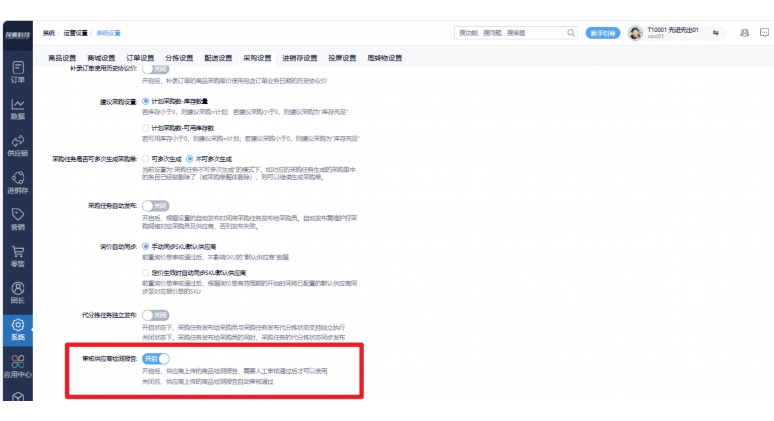Click the 运营设置 breadcrumb link

(76, 33)
